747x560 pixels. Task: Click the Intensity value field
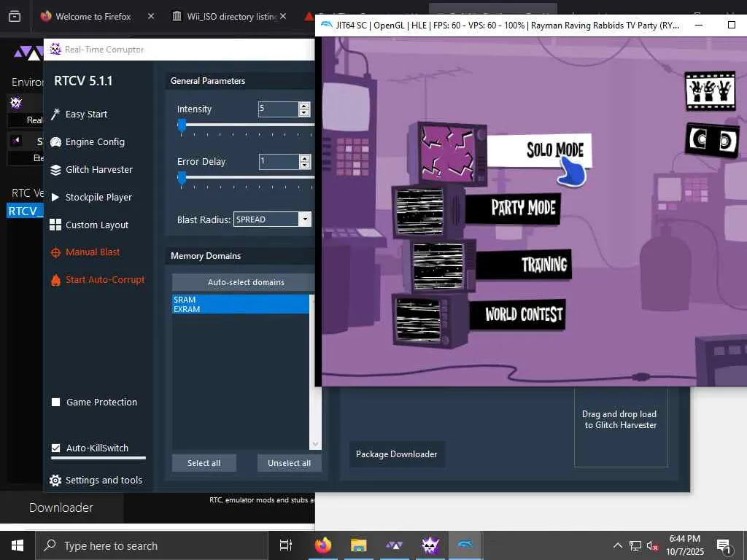(x=278, y=109)
